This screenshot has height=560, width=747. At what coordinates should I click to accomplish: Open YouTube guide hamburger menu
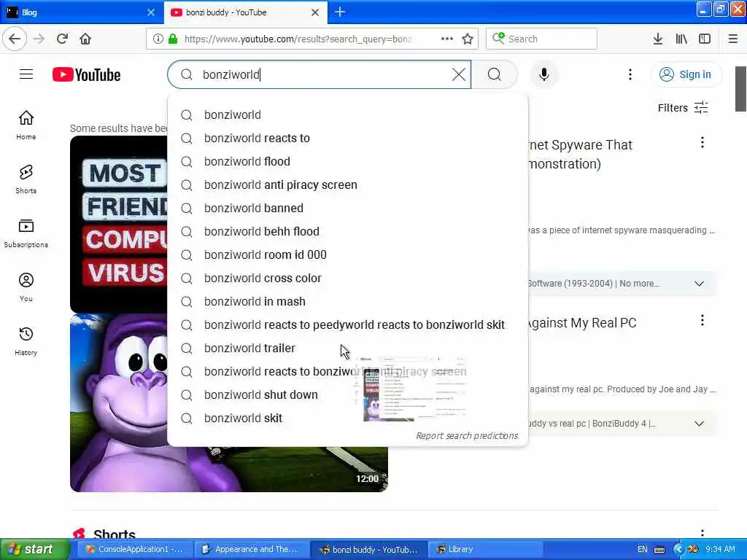(x=26, y=74)
